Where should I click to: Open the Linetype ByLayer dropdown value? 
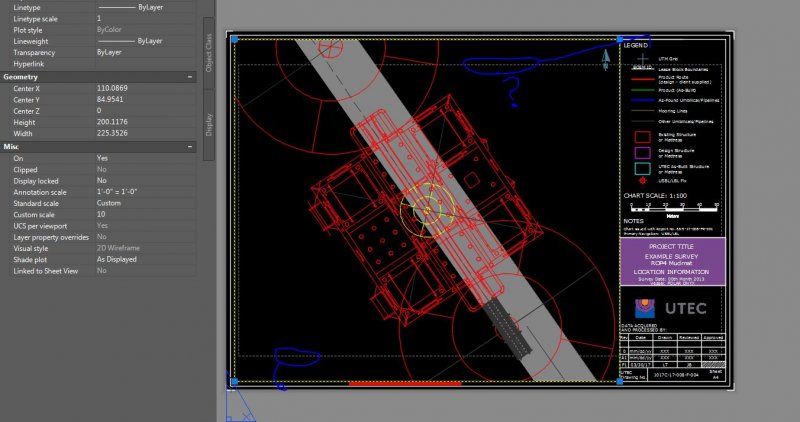pyautogui.click(x=145, y=8)
